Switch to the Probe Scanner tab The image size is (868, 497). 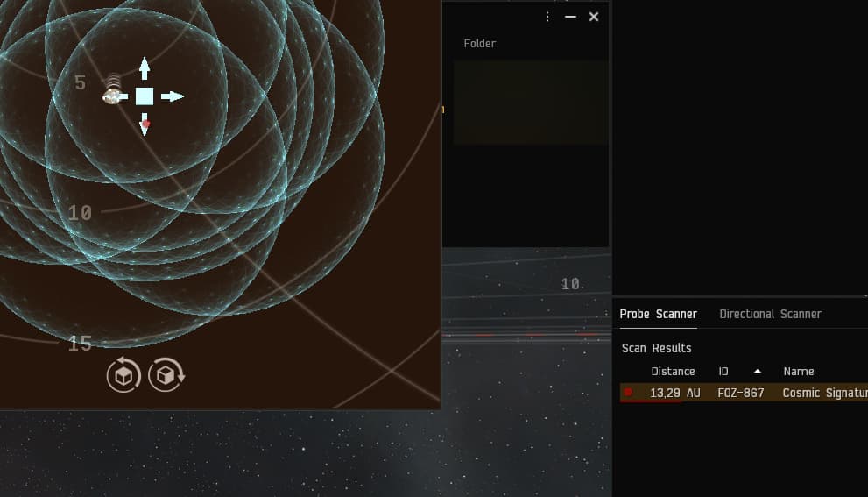click(x=658, y=314)
